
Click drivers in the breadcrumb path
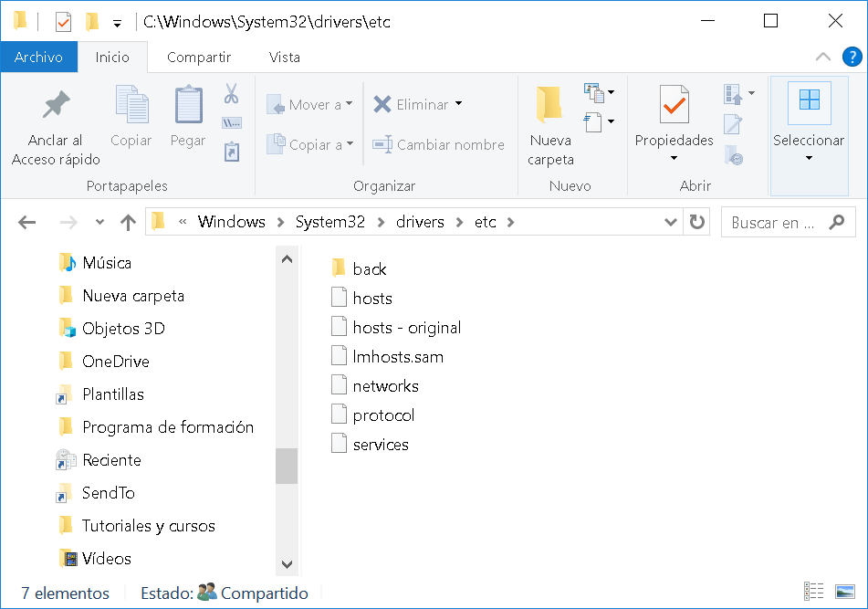pyautogui.click(x=420, y=222)
